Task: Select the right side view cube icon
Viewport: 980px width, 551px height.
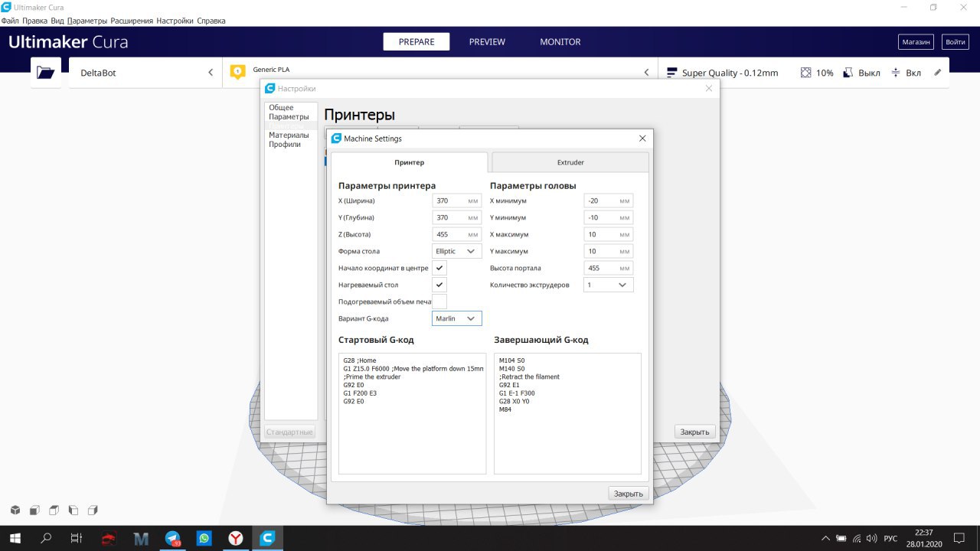Action: click(93, 510)
